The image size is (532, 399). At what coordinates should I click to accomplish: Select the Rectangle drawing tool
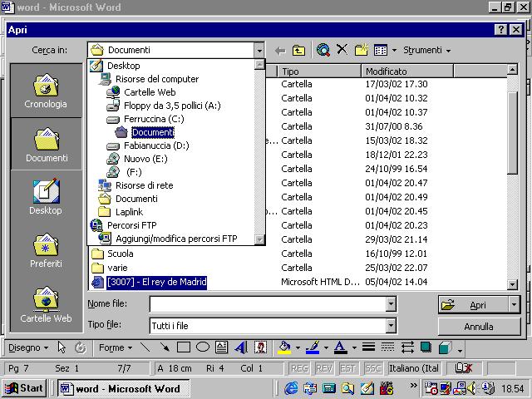[x=184, y=347]
